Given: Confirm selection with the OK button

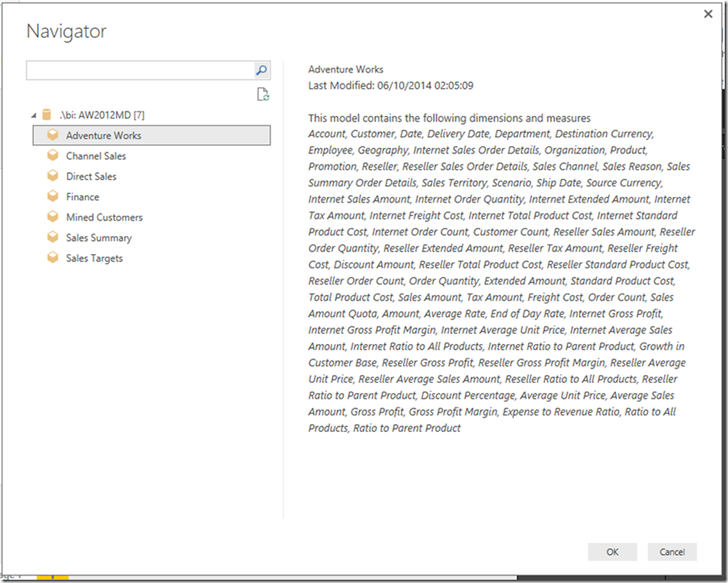Looking at the screenshot, I should click(613, 552).
